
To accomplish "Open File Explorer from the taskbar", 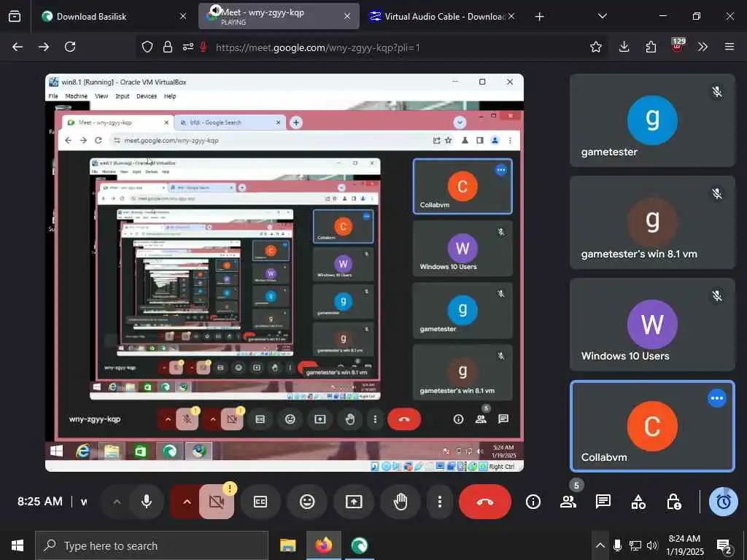I will (x=287, y=545).
